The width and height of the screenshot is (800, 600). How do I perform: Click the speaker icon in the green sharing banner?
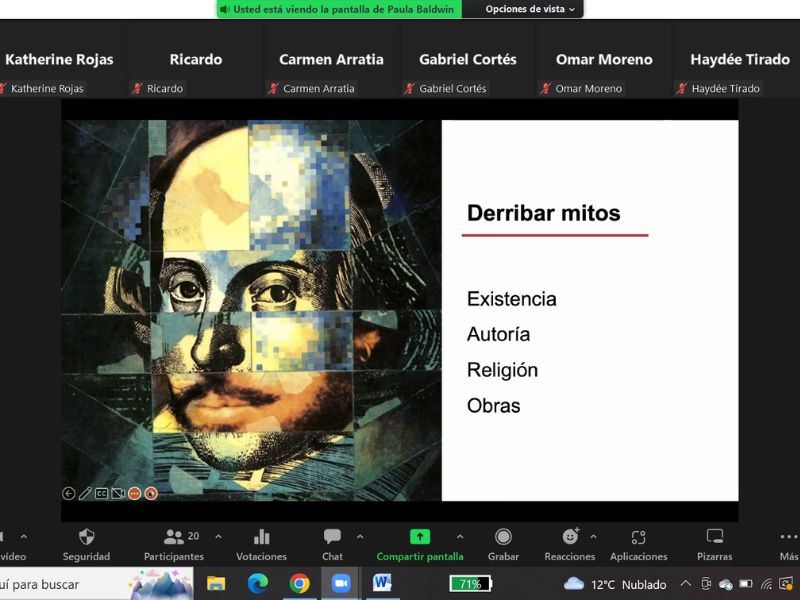tap(224, 9)
